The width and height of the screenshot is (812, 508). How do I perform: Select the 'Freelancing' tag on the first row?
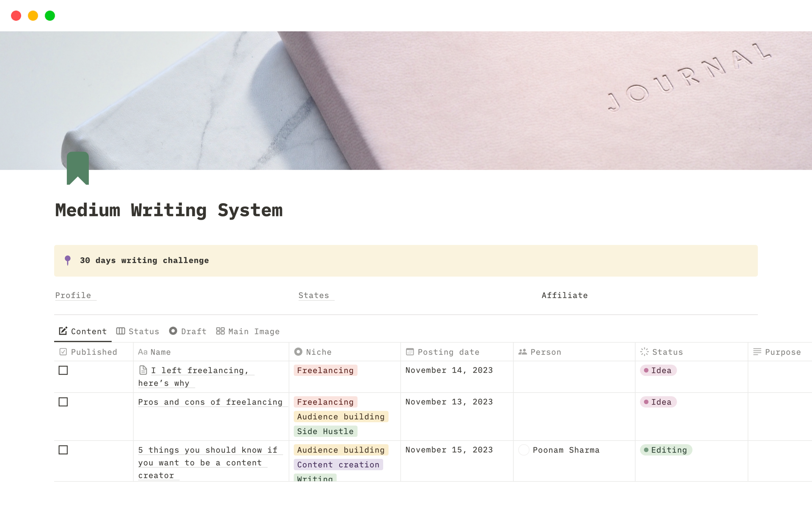325,370
